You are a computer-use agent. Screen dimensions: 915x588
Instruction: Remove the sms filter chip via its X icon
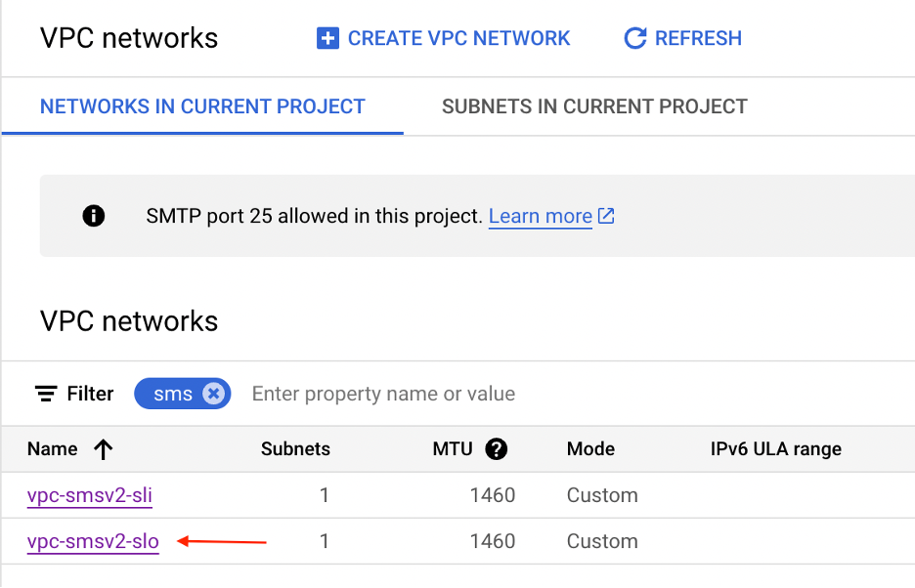pyautogui.click(x=213, y=393)
